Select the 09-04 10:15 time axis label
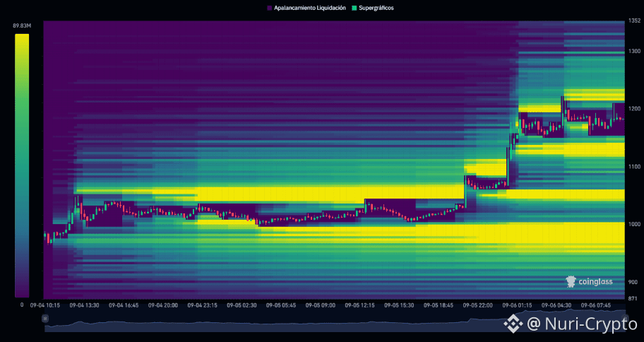This screenshot has width=644, height=342. (x=44, y=305)
